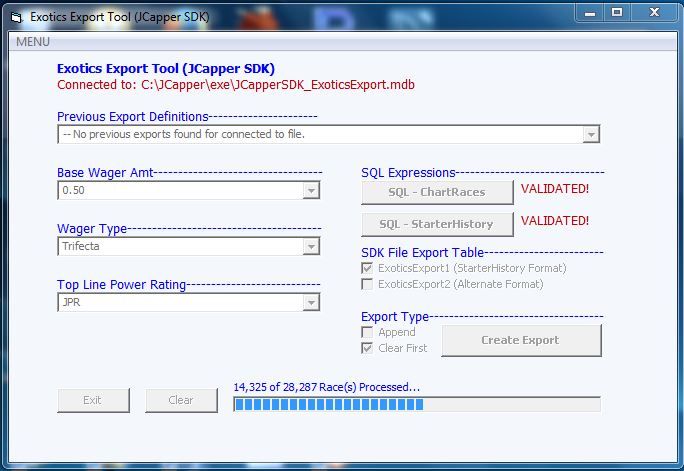Click the Base Wager Amt field showing 0.50
Image resolution: width=684 pixels, height=471 pixels.
tap(188, 191)
